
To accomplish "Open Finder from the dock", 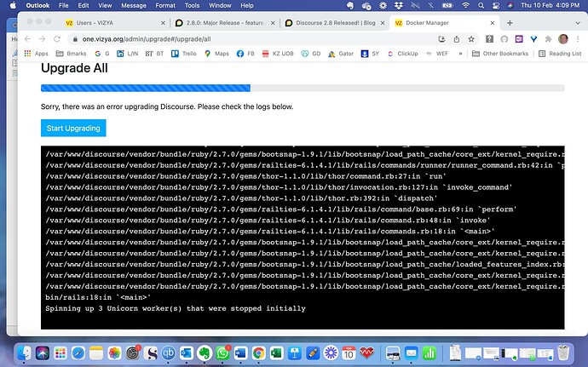I will pyautogui.click(x=25, y=353).
